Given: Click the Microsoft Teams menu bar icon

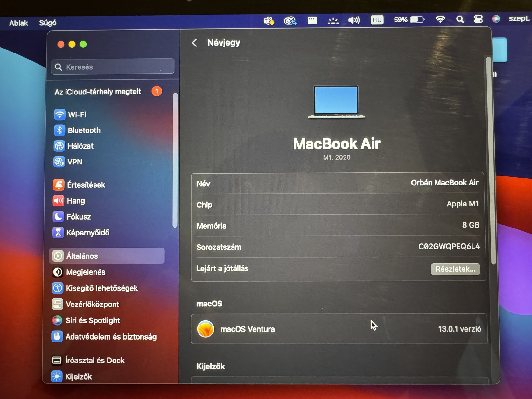Looking at the screenshot, I should click(269, 21).
